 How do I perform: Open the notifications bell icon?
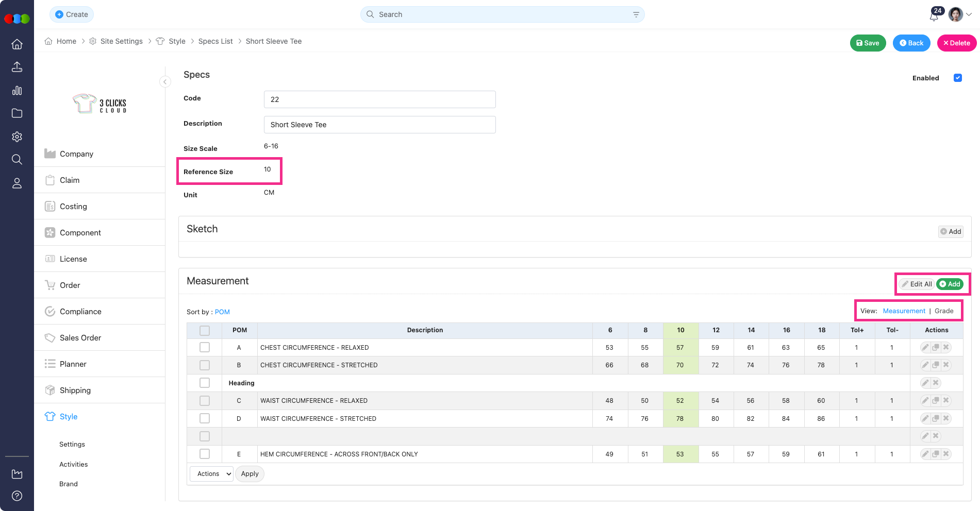934,15
